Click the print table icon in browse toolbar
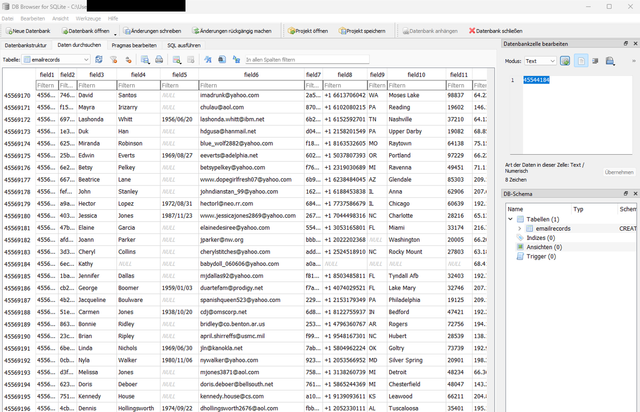This screenshot has height=412, width=640. [159, 60]
